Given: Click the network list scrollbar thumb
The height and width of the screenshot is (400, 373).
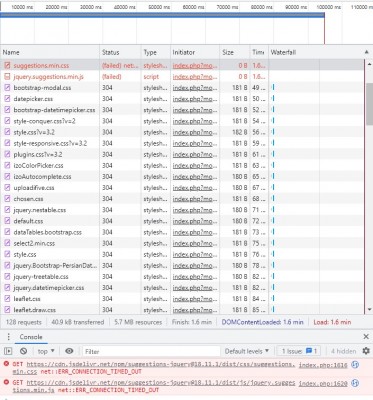Looking at the screenshot, I should pos(369,103).
